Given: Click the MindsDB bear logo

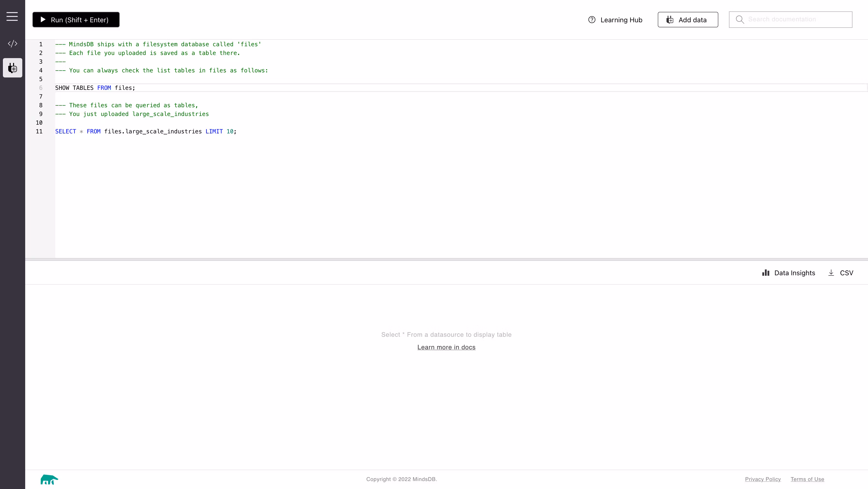Looking at the screenshot, I should tap(49, 479).
